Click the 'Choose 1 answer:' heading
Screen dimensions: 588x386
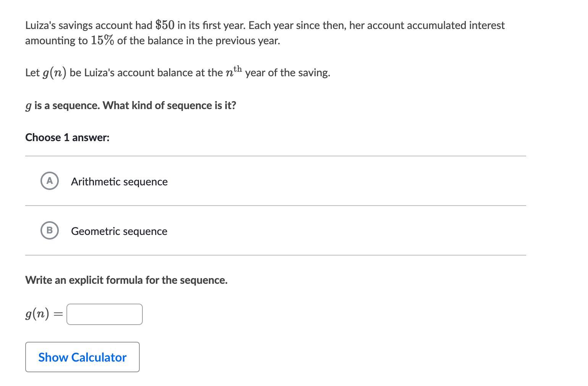[x=67, y=137]
